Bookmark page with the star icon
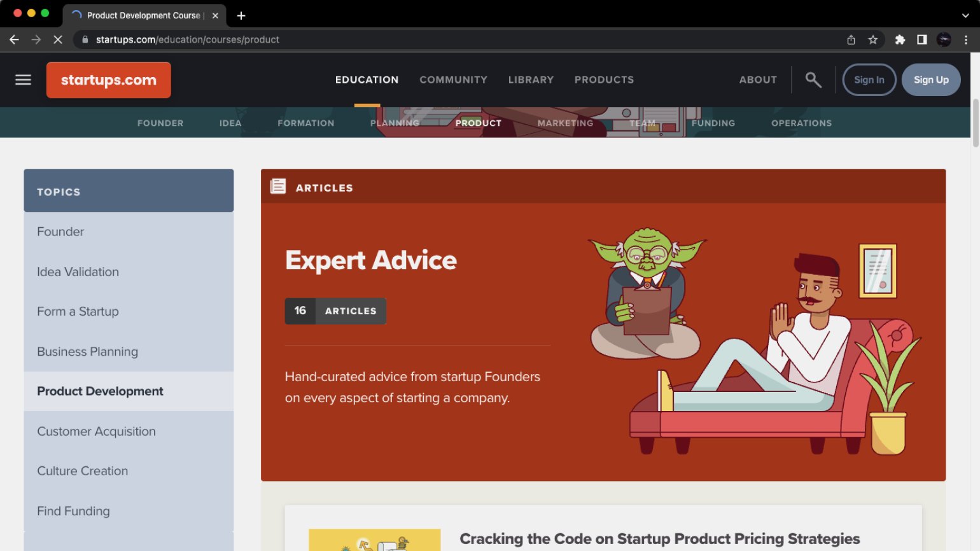980x551 pixels. coord(872,39)
